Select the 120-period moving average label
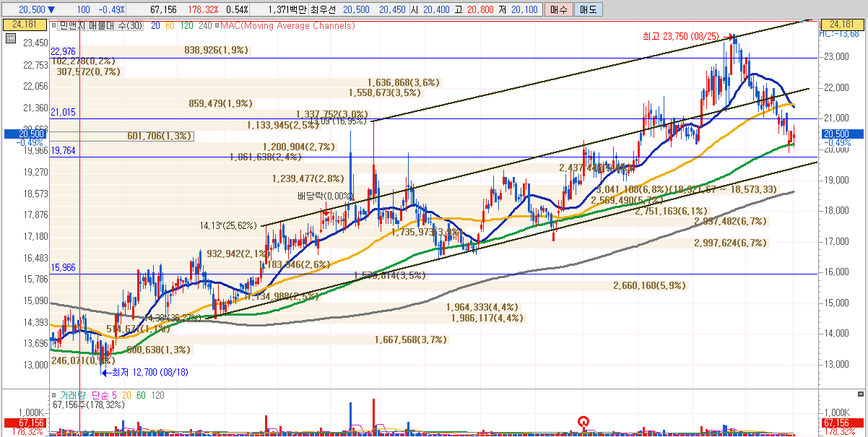This screenshot has height=437, width=868. tap(186, 25)
